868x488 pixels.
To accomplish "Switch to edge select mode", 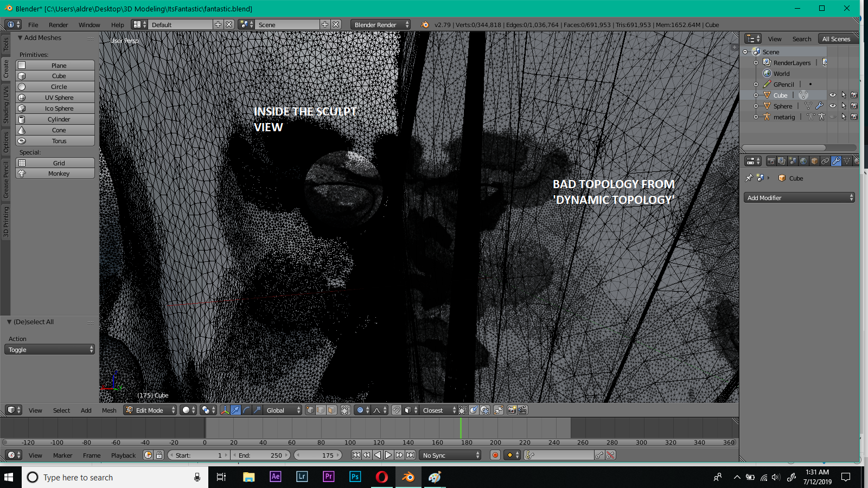I will [321, 410].
